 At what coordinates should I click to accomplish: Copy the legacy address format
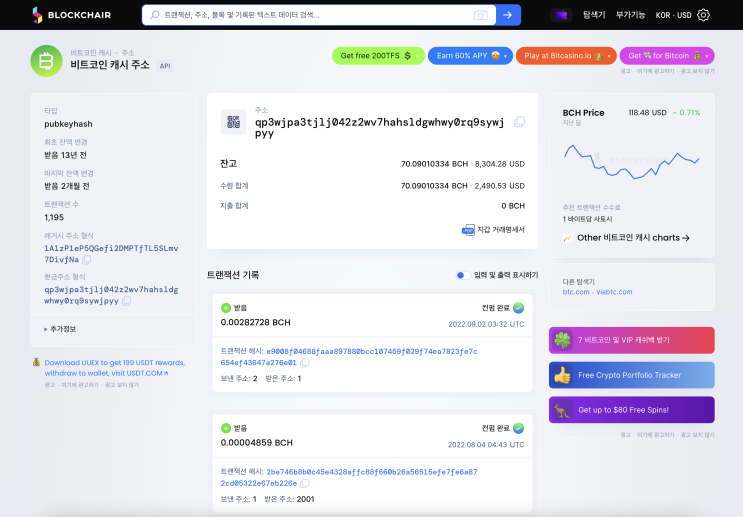click(x=87, y=260)
